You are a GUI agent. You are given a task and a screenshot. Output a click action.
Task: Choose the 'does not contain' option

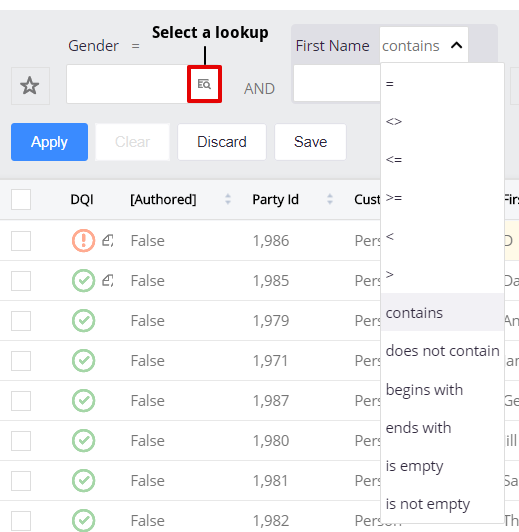coord(442,351)
